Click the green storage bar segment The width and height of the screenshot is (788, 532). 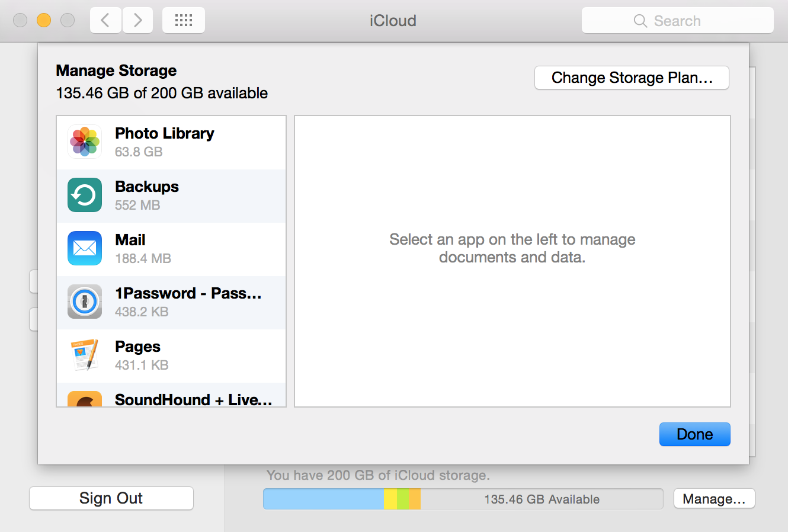pyautogui.click(x=403, y=499)
